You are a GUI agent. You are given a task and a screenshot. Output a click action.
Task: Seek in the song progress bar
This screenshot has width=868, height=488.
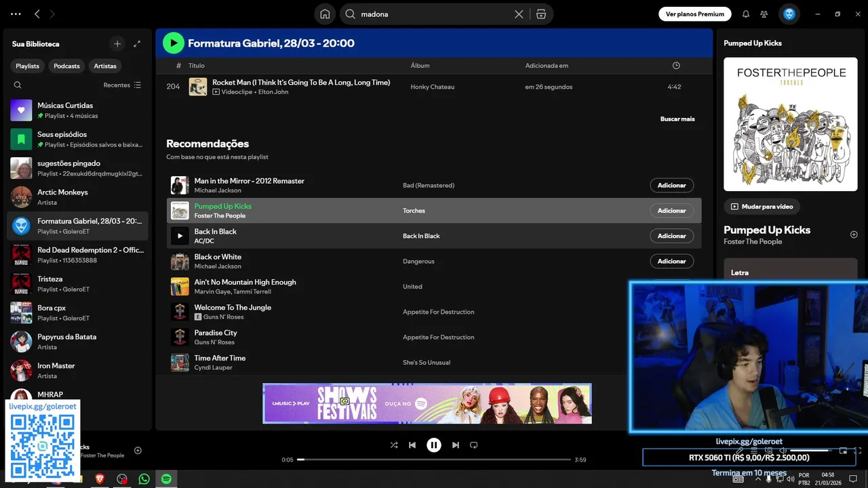[434, 460]
